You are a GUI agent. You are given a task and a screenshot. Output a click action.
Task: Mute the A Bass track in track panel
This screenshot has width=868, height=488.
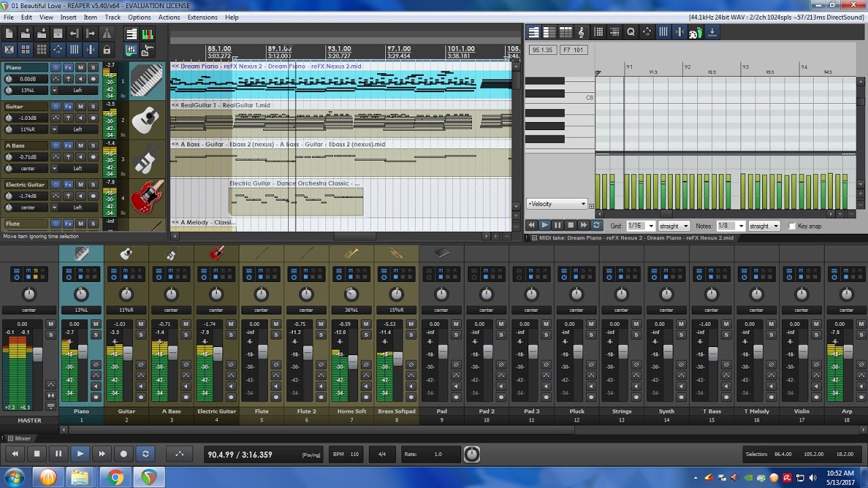[x=81, y=146]
